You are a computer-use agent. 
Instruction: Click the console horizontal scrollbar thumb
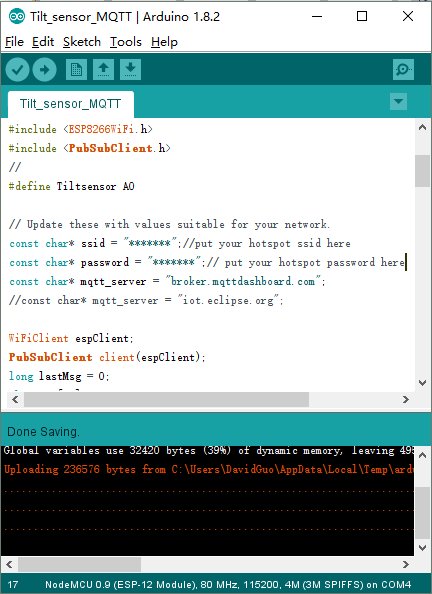point(80,564)
